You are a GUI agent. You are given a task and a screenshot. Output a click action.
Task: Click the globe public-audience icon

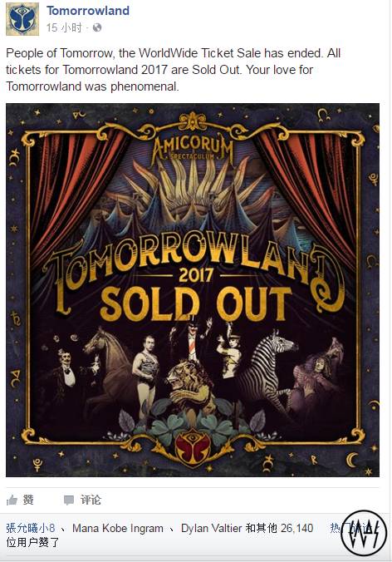click(97, 27)
